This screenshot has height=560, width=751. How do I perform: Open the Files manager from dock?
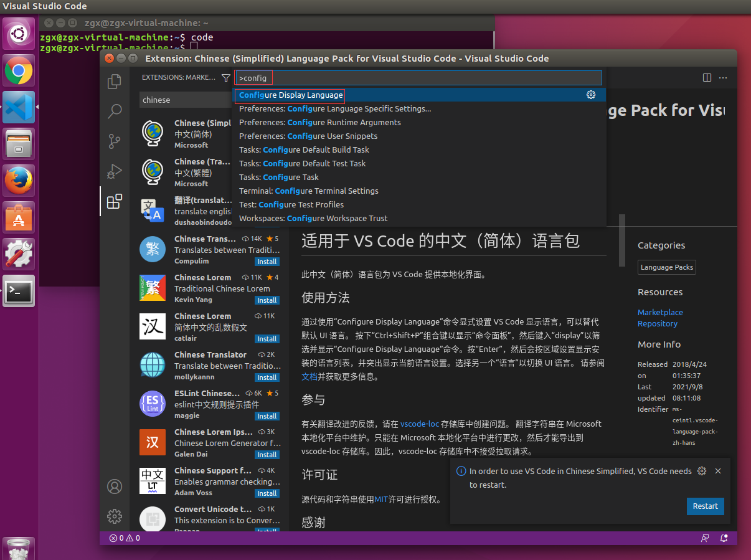[19, 144]
